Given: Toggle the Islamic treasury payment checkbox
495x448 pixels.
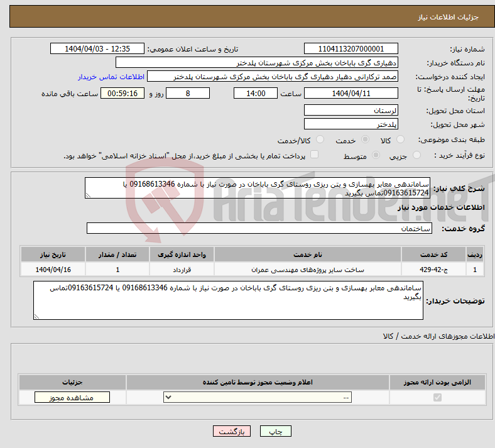Looking at the screenshot, I should (x=315, y=155).
